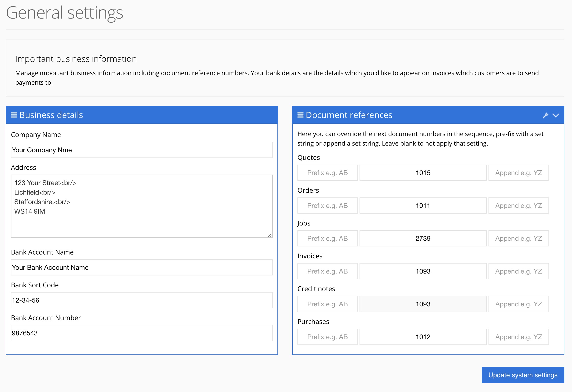Click the Purchases prefix input
Image resolution: width=572 pixels, height=392 pixels.
pyautogui.click(x=327, y=337)
